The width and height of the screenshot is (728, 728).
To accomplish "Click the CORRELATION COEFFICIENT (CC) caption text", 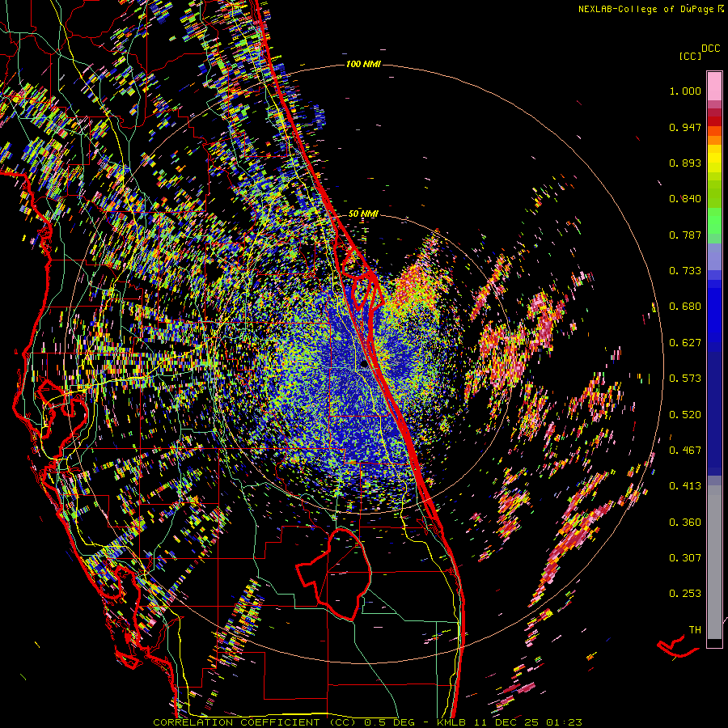I will pos(255,722).
